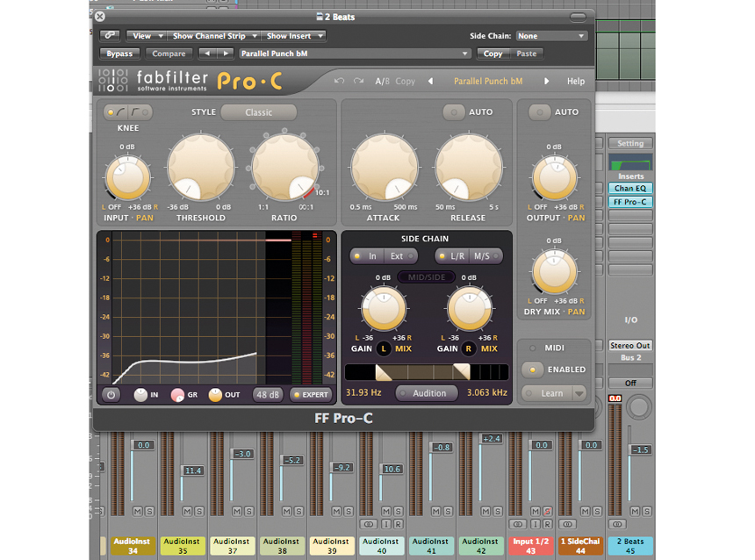Click the redo arrow in FabFilter toolbar
The width and height of the screenshot is (755, 560).
[358, 81]
